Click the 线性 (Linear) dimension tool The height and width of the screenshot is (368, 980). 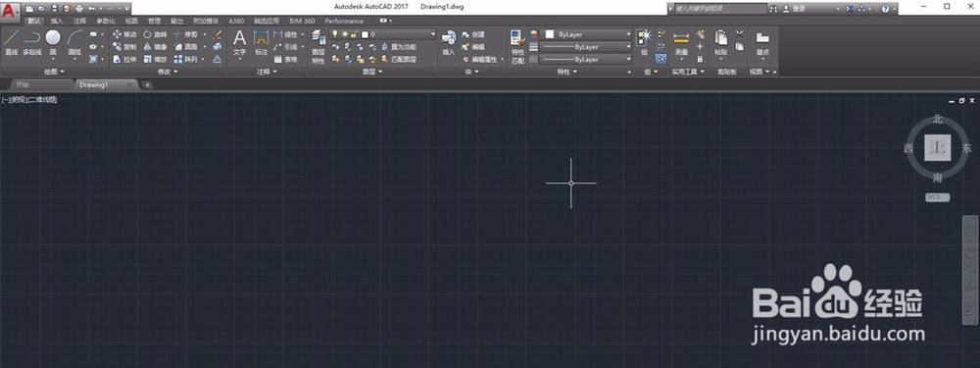tap(286, 34)
